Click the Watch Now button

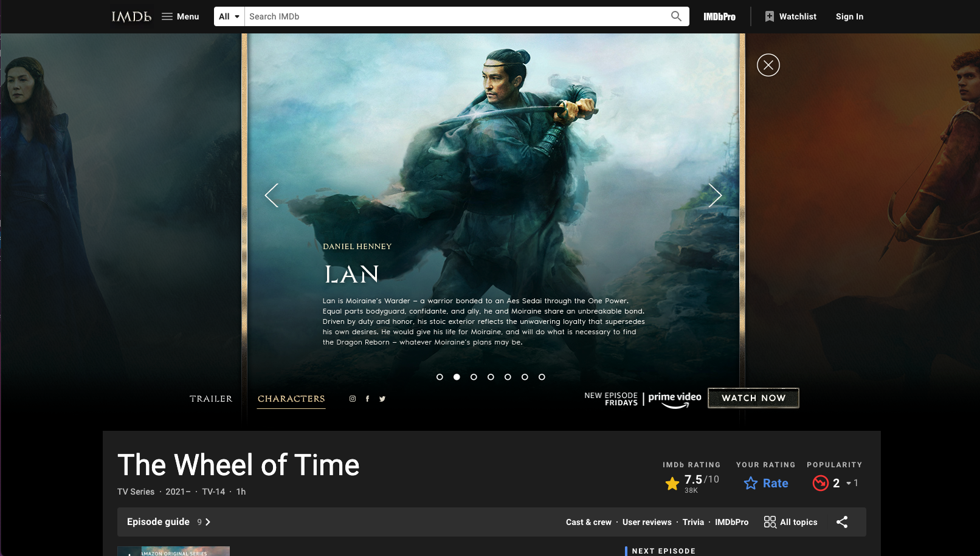point(753,398)
